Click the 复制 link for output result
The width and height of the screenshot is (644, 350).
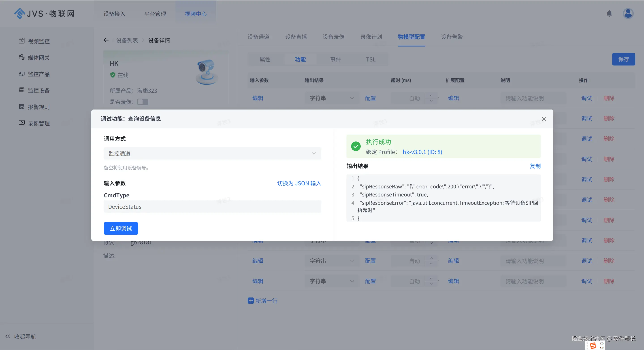535,166
